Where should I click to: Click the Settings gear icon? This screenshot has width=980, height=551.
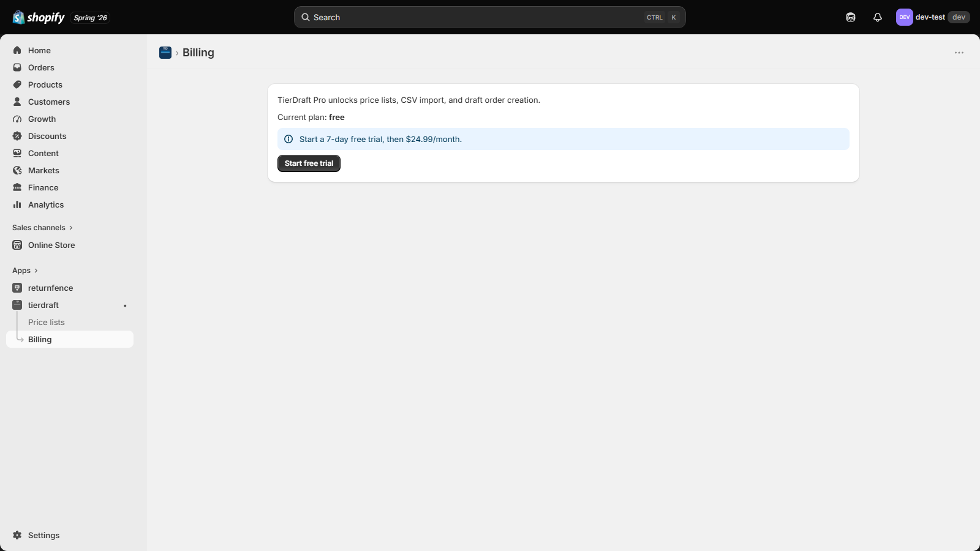point(17,535)
